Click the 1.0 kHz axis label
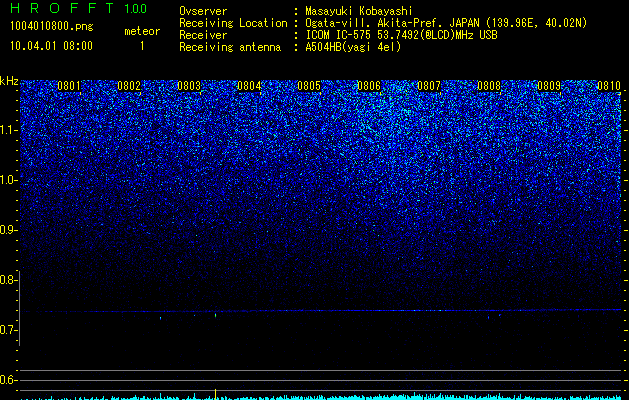 (x=8, y=180)
